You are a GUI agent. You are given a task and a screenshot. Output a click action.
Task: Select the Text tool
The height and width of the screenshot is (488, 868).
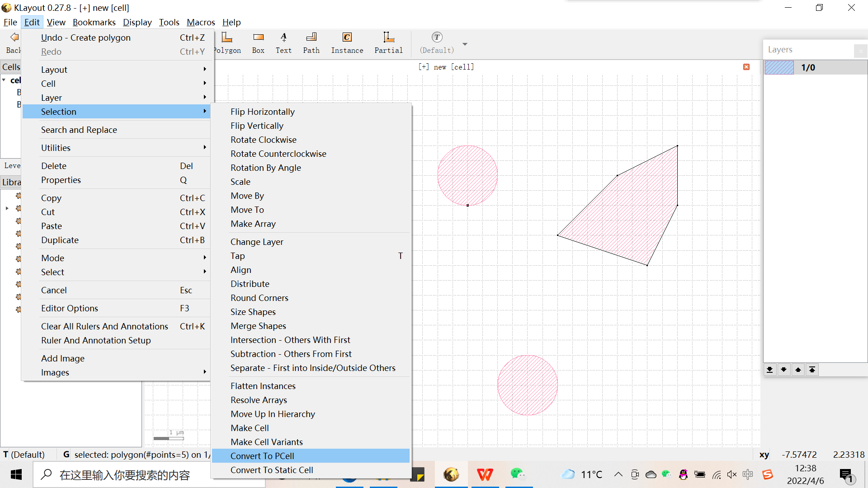[x=283, y=43]
